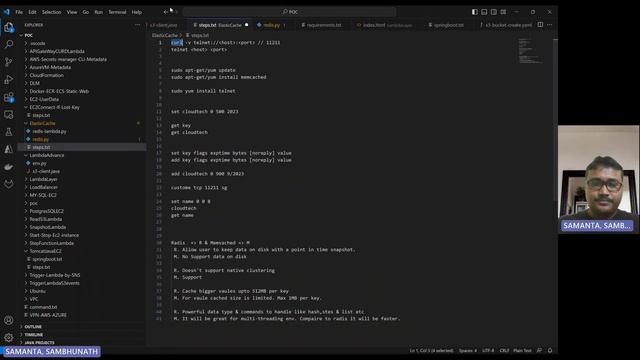This screenshot has width=640, height=360.
Task: Open the Help menu
Action: coord(137,12)
